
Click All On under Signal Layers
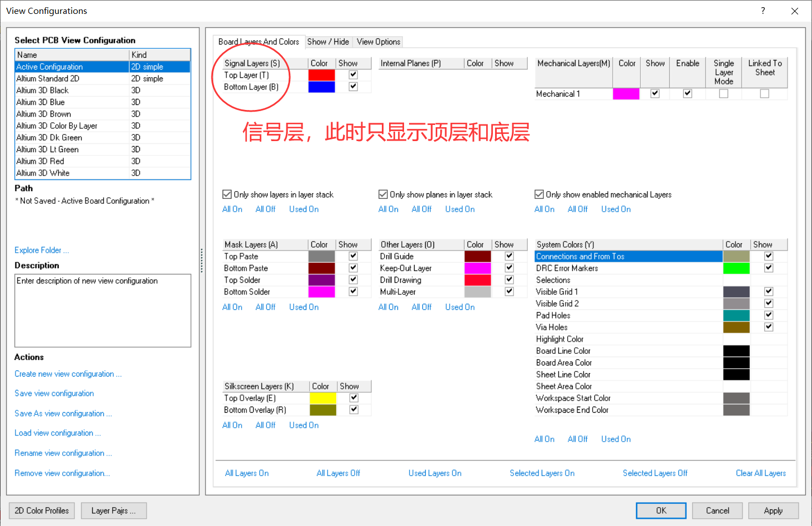(232, 209)
